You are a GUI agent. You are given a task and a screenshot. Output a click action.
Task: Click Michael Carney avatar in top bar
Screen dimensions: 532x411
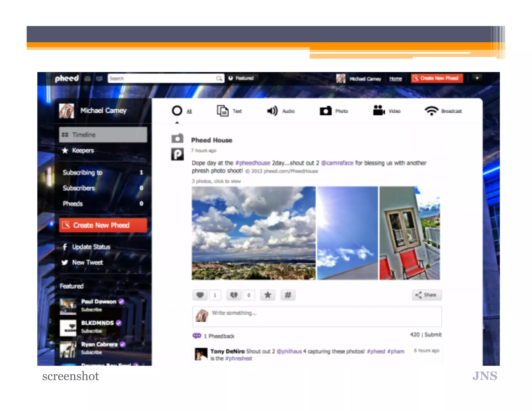(341, 78)
